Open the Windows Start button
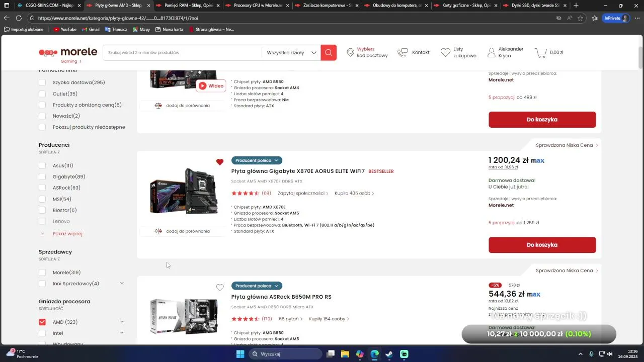 point(240,354)
